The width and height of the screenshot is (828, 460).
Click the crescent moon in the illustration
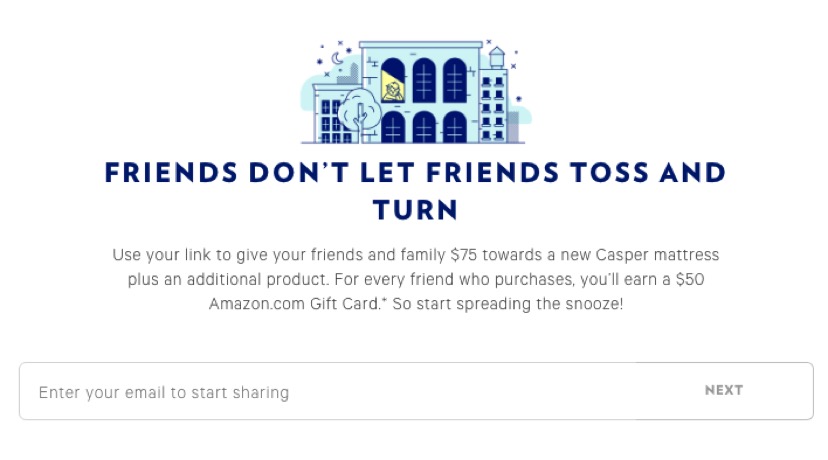337,58
